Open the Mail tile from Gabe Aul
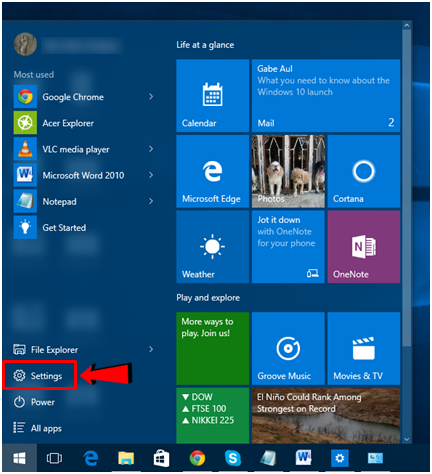Viewport: 432px width, 474px height. click(x=326, y=96)
